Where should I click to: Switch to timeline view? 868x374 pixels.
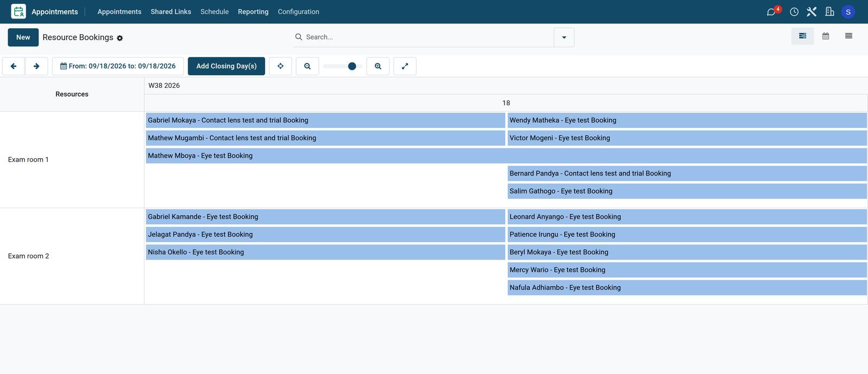tap(802, 36)
